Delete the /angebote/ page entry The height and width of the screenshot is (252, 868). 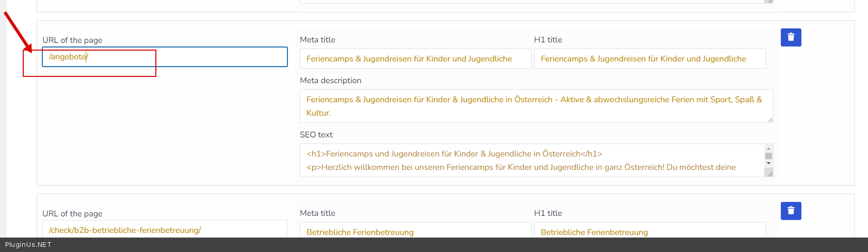click(x=791, y=37)
